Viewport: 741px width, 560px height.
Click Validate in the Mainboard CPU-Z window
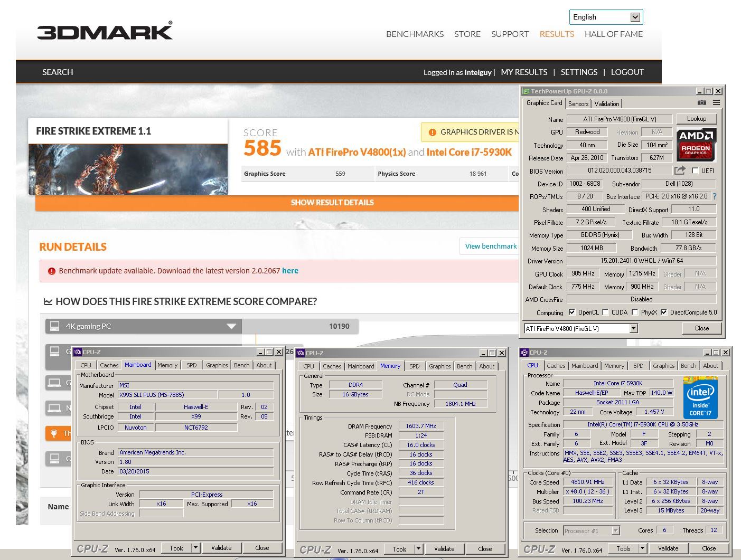pyautogui.click(x=221, y=548)
